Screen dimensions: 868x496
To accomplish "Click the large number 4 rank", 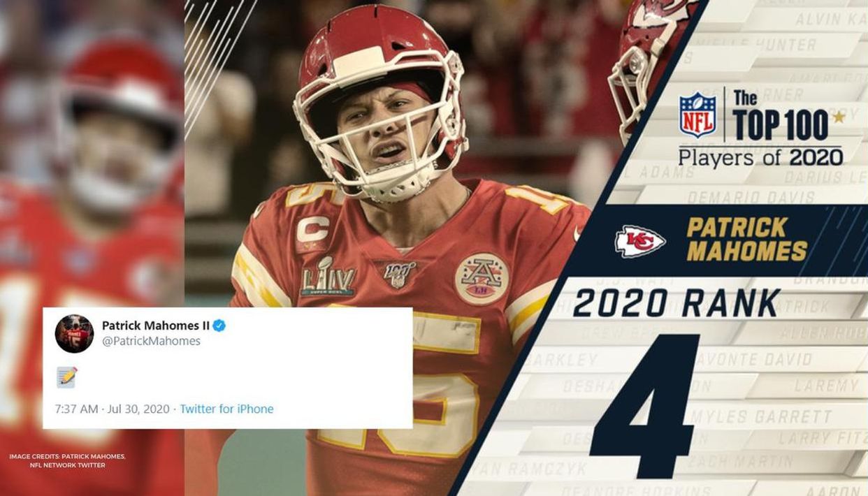I will pos(645,405).
